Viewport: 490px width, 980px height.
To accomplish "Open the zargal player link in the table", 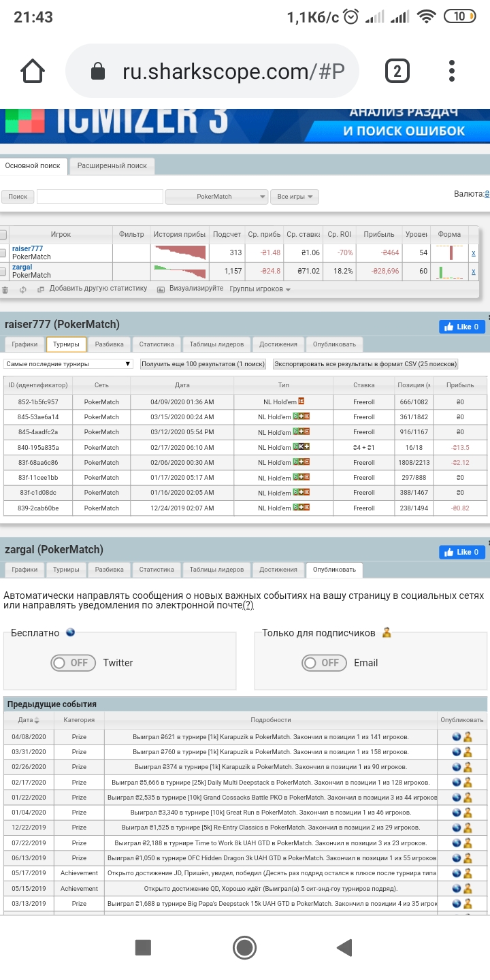I will click(22, 267).
